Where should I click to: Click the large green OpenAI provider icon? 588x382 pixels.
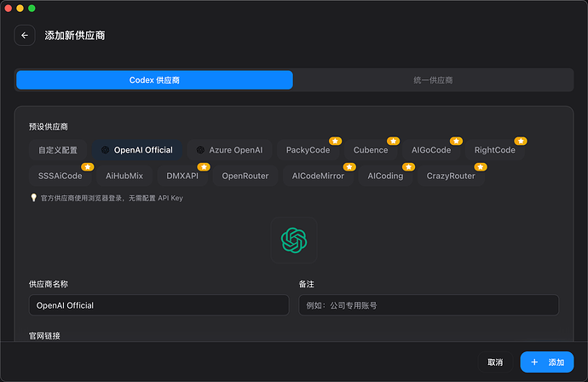(x=294, y=240)
